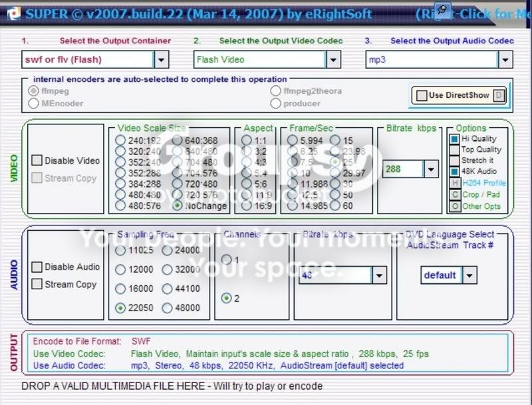Click the audio codec mp3 field
This screenshot has height=405, width=532.
[x=432, y=60]
